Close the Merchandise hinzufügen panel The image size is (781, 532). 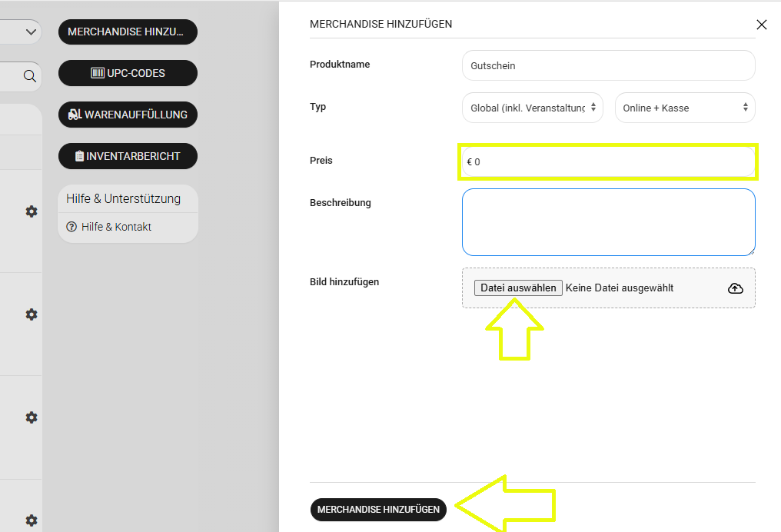click(x=762, y=25)
